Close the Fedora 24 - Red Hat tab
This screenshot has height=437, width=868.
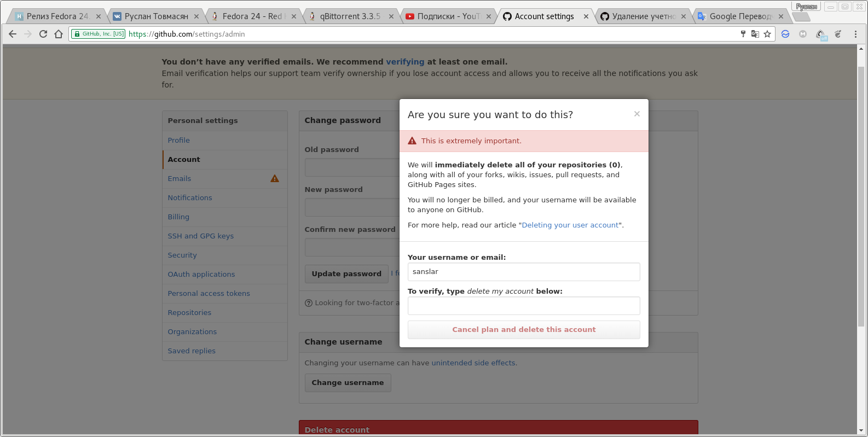point(294,16)
